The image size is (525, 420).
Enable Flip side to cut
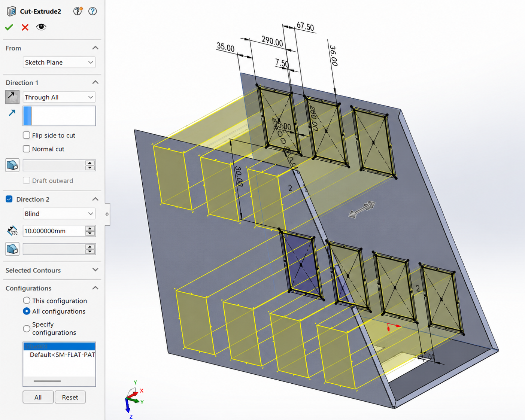pyautogui.click(x=27, y=135)
